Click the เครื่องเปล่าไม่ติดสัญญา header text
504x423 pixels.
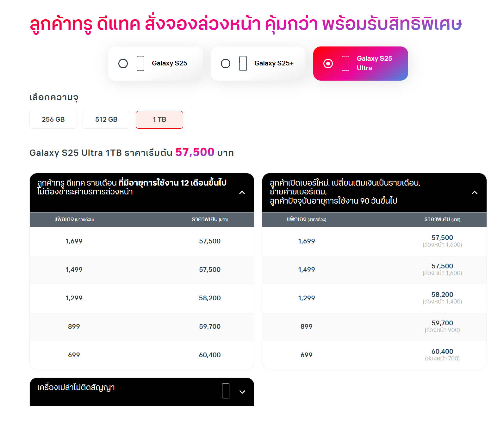(76, 388)
